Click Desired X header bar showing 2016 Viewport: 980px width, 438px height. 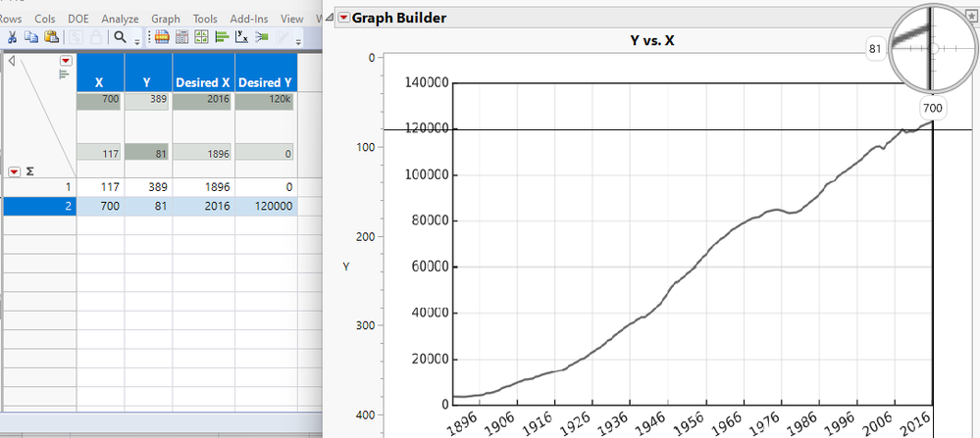click(203, 102)
